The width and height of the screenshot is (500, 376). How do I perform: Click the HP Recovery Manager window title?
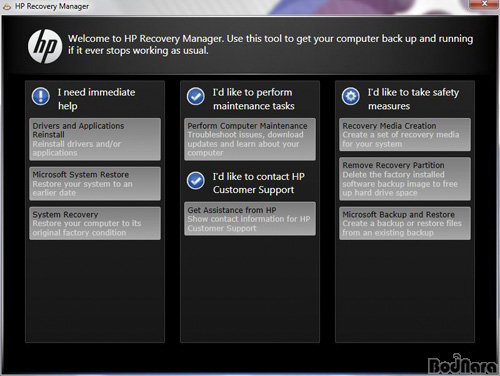[52, 6]
